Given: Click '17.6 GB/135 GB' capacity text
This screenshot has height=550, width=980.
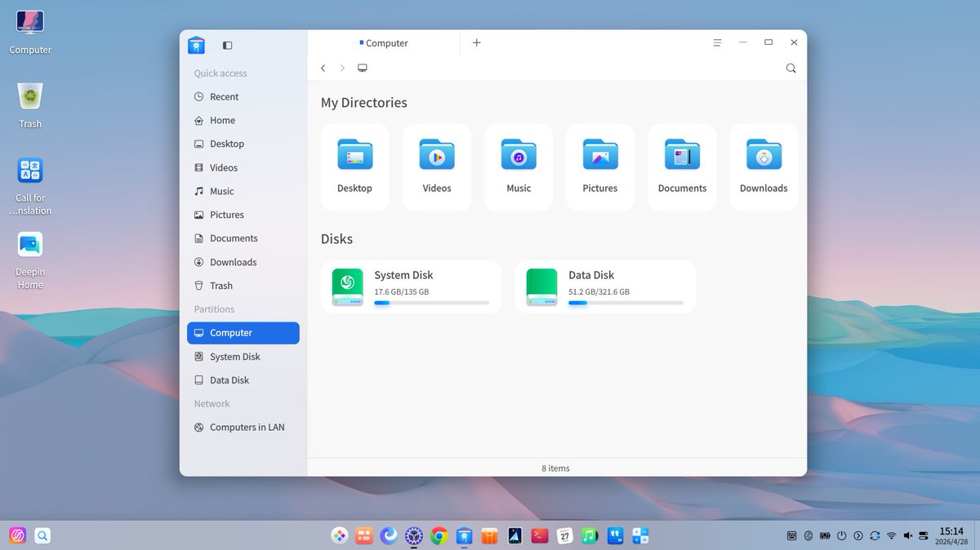Looking at the screenshot, I should tap(402, 291).
